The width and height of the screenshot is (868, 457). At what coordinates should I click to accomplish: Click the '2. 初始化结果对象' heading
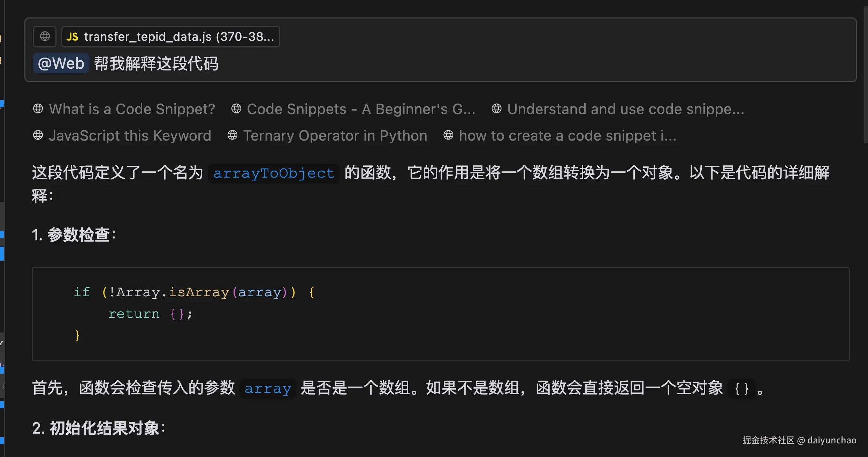pos(99,428)
